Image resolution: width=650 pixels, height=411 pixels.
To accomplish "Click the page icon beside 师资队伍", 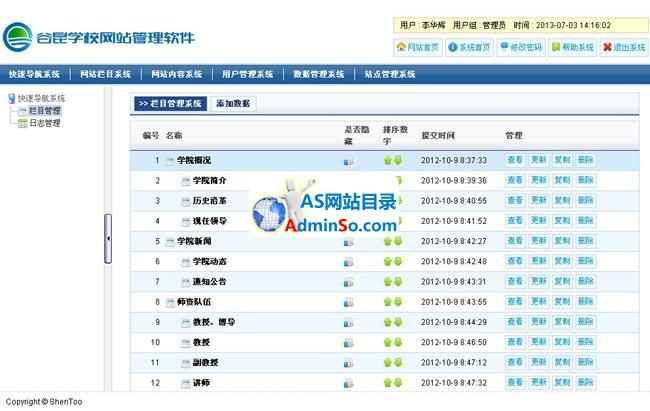I will tap(170, 303).
